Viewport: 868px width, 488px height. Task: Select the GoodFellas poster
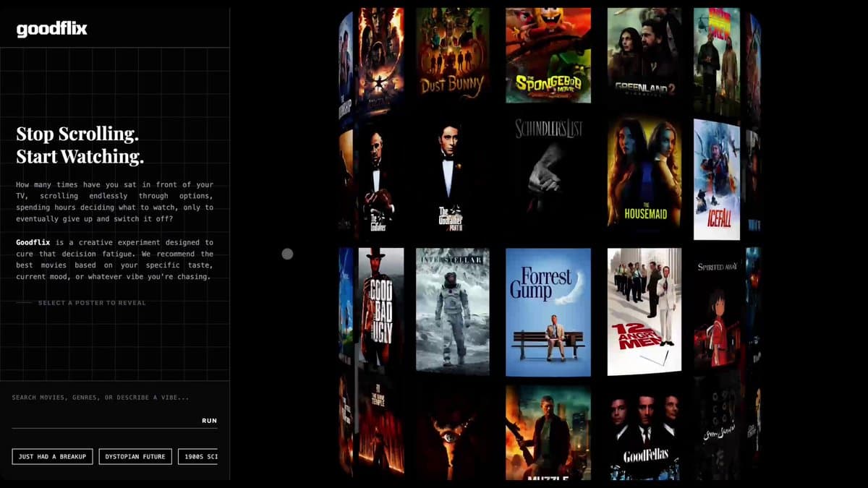click(x=644, y=432)
